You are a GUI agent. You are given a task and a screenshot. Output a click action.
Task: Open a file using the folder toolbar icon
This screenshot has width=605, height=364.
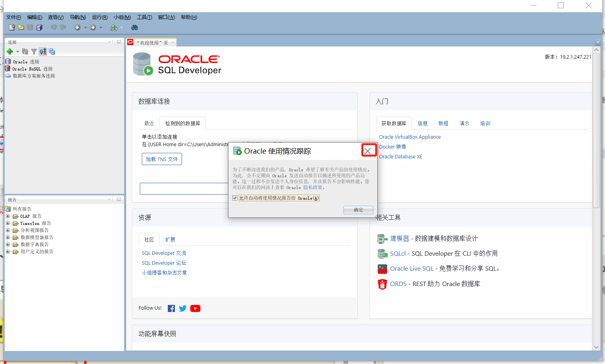click(x=20, y=27)
